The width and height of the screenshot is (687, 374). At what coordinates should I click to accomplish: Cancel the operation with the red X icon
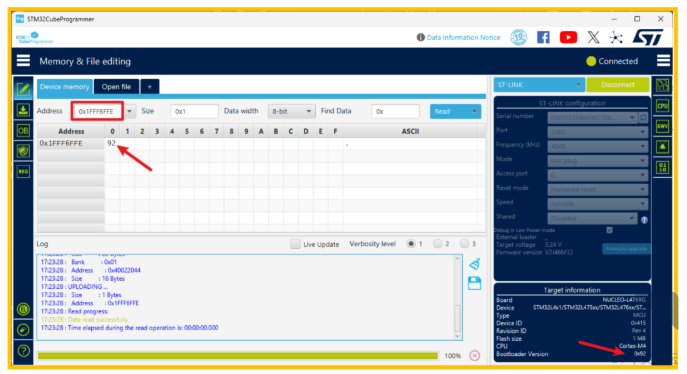tap(475, 355)
